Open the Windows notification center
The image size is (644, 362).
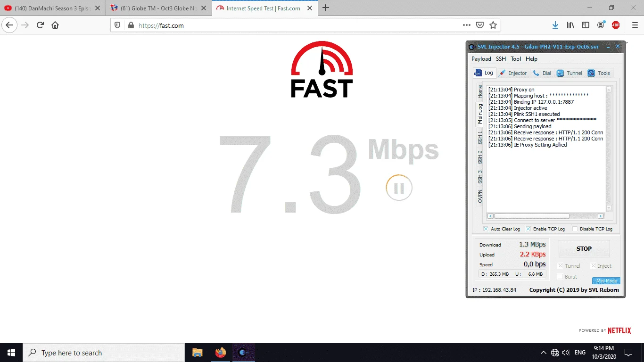(628, 353)
